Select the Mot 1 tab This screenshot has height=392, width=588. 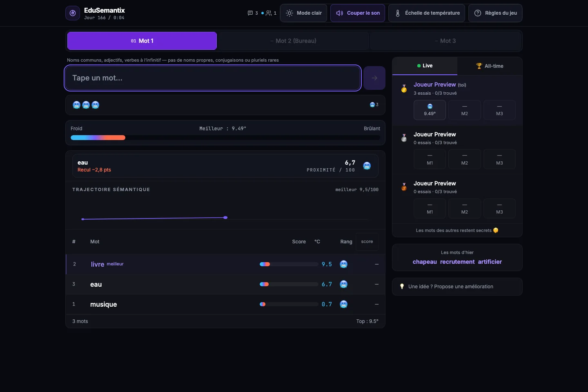(142, 41)
